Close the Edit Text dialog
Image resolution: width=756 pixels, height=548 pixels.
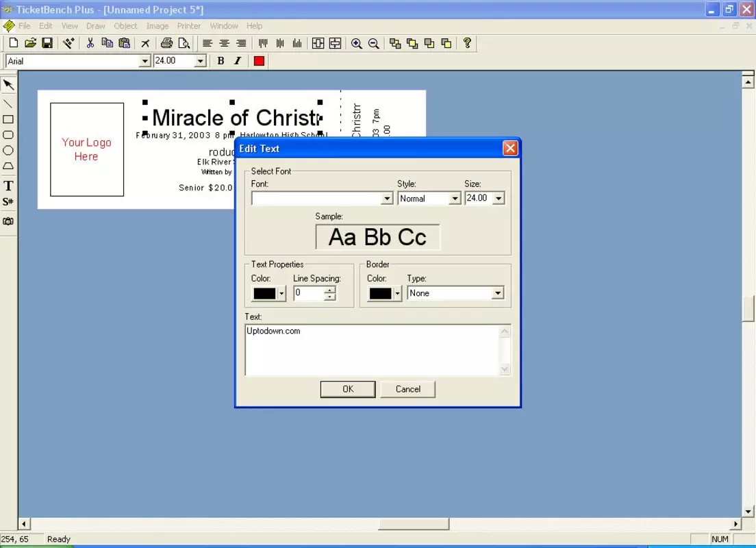tap(510, 148)
